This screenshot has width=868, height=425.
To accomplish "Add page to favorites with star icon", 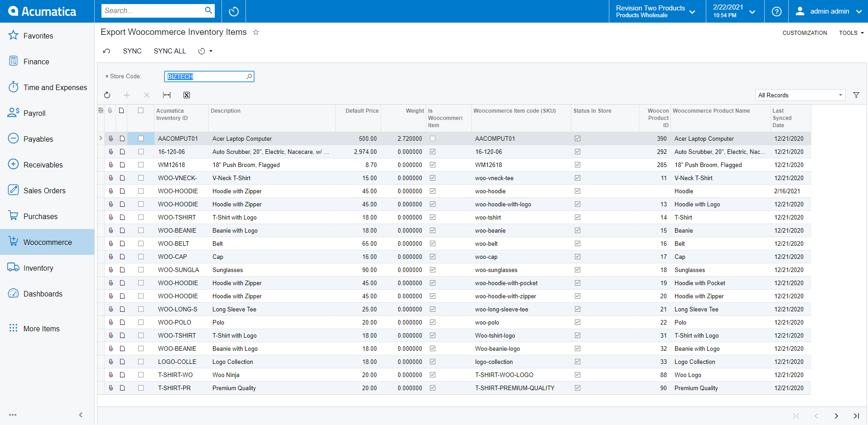I will coord(256,32).
